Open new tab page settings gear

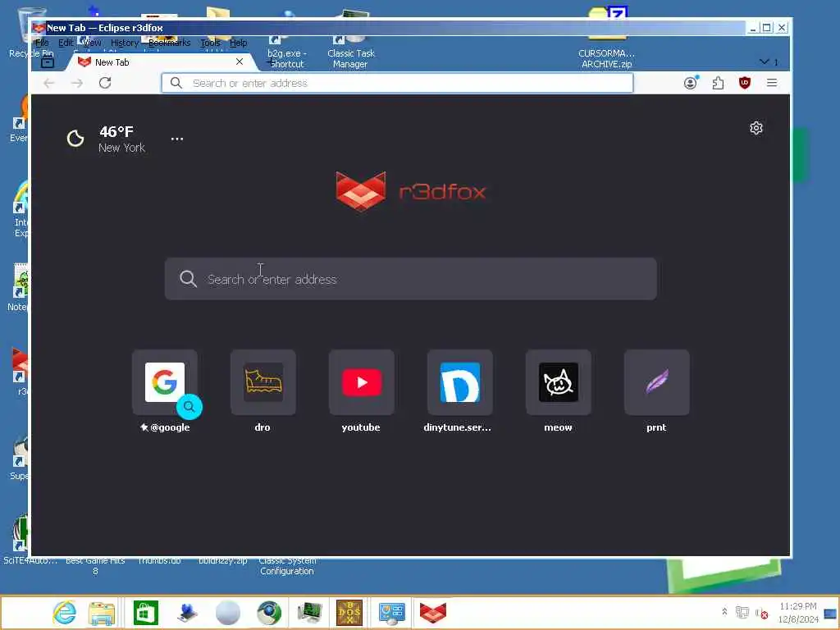(x=756, y=128)
